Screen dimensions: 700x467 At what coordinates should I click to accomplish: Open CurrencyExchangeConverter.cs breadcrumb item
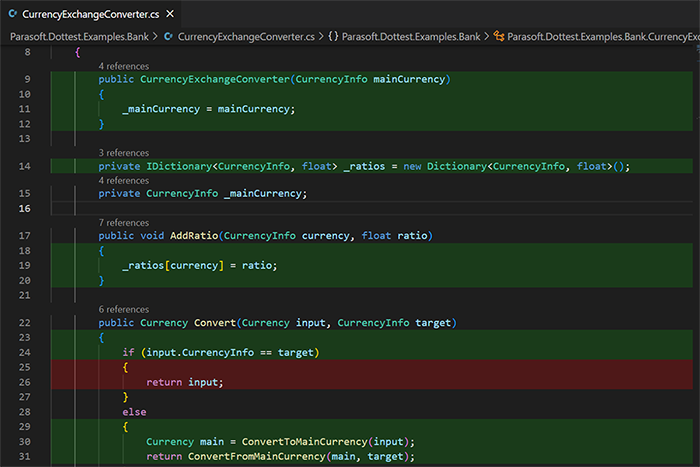pyautogui.click(x=246, y=37)
